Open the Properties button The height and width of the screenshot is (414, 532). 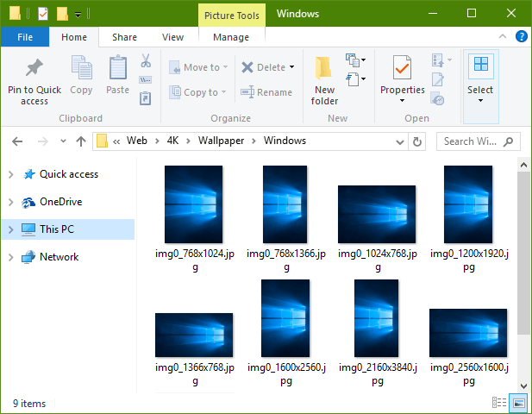403,78
